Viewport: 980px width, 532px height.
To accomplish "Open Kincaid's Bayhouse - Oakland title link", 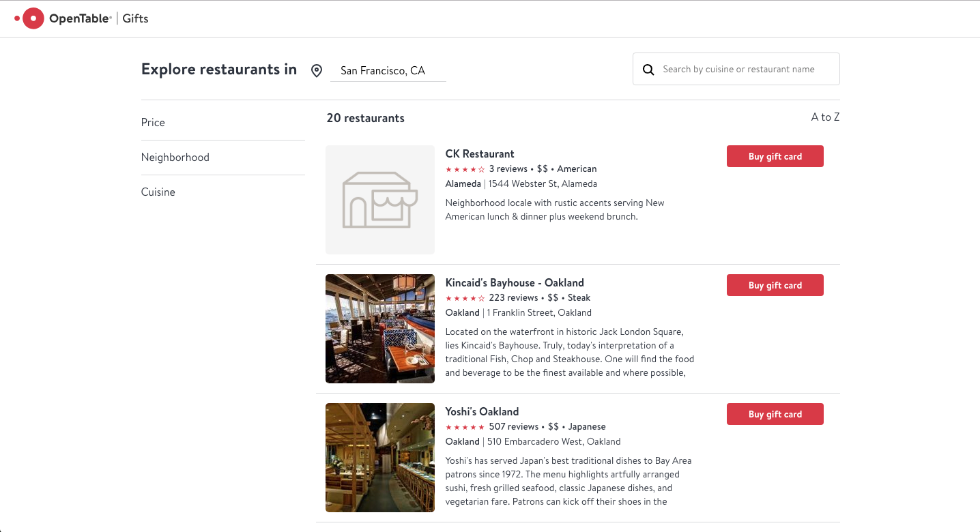I will point(515,283).
